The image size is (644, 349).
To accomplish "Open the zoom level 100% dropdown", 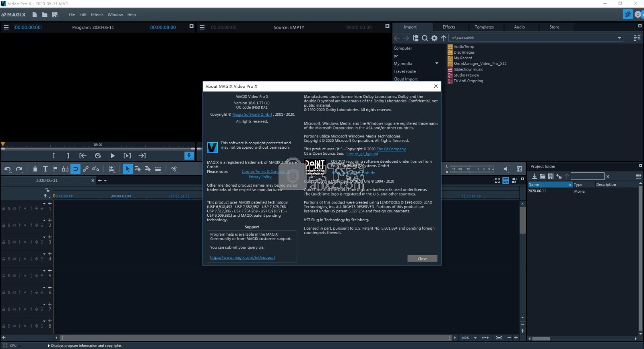I will (x=475, y=338).
